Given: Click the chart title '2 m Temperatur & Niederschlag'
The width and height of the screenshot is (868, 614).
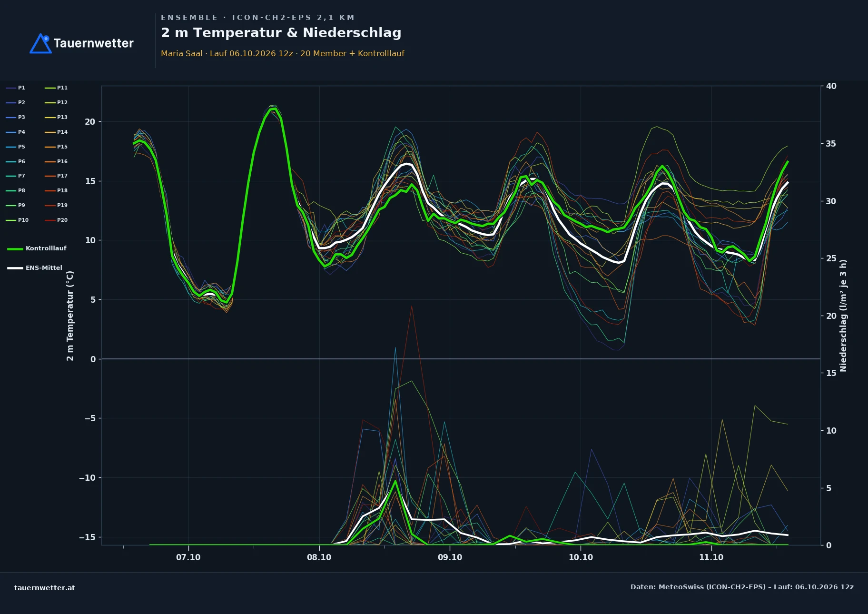Looking at the screenshot, I should tap(281, 33).
